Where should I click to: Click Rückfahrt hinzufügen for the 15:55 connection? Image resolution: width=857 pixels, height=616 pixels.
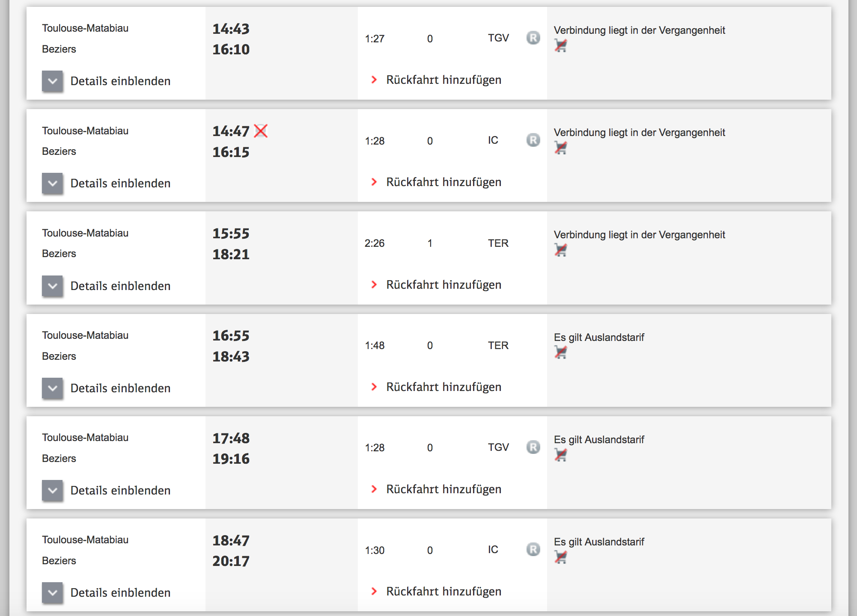[x=443, y=285]
